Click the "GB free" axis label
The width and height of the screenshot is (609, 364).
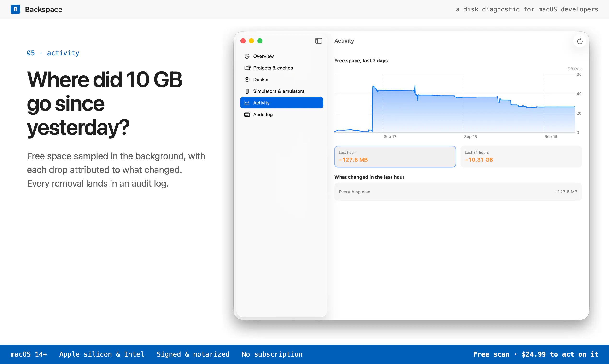574,69
